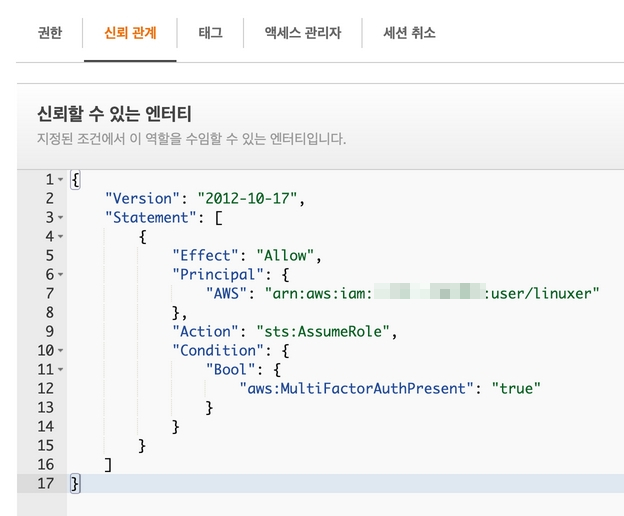Click the "sts:AssumeRole" action value
Image resolution: width=624 pixels, height=516 pixels.
point(326,331)
